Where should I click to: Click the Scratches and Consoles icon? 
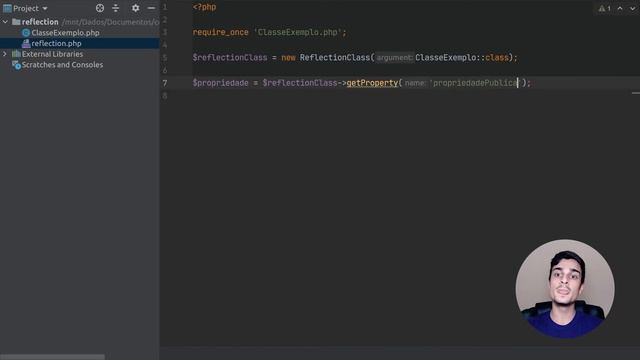click(16, 64)
